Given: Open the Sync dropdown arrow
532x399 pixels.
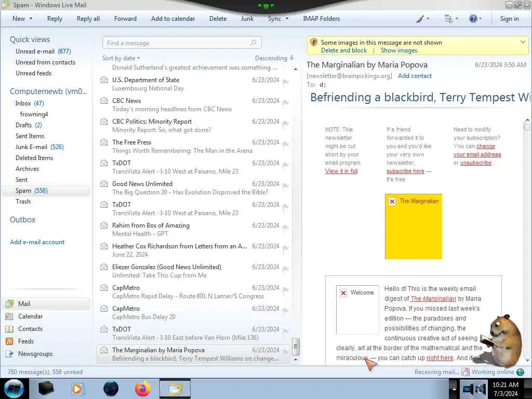Looking at the screenshot, I should pyautogui.click(x=287, y=19).
